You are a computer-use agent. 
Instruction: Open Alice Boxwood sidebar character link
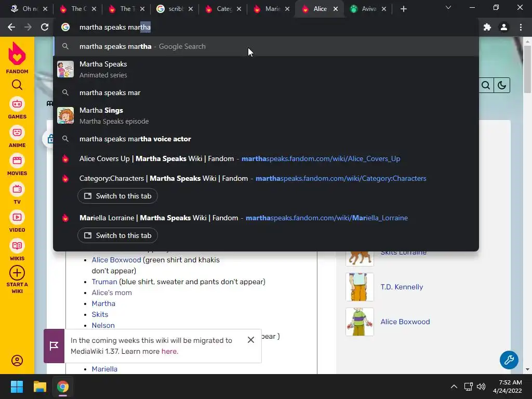[x=405, y=322]
